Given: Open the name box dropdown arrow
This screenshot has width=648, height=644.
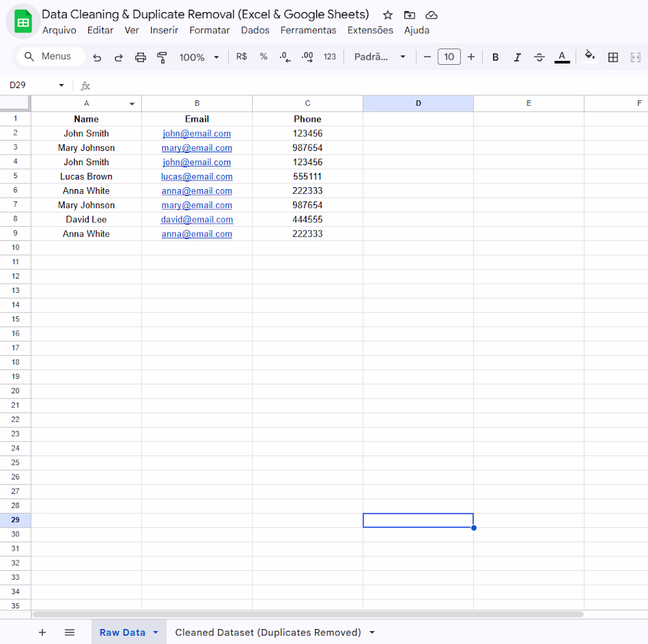Looking at the screenshot, I should click(61, 85).
